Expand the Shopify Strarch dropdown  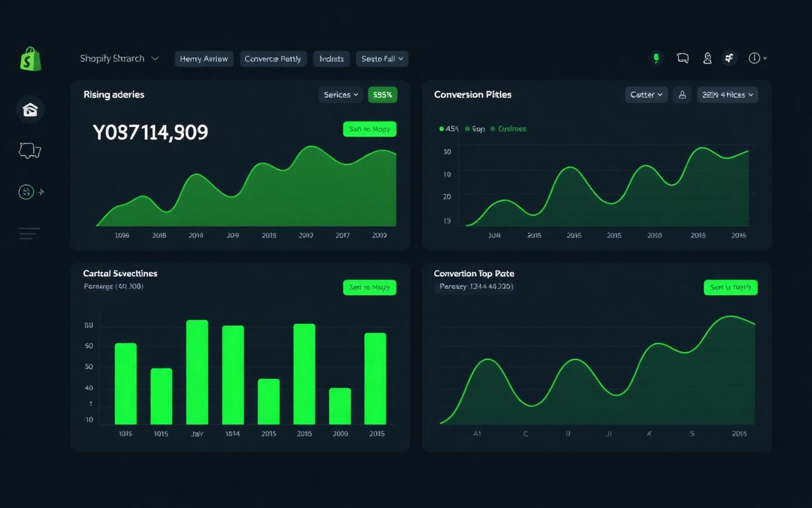point(120,58)
